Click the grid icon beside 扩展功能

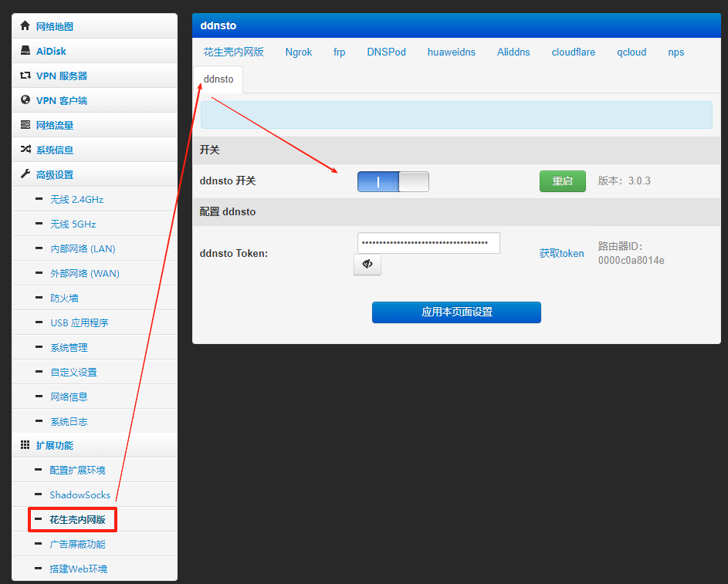tap(25, 445)
